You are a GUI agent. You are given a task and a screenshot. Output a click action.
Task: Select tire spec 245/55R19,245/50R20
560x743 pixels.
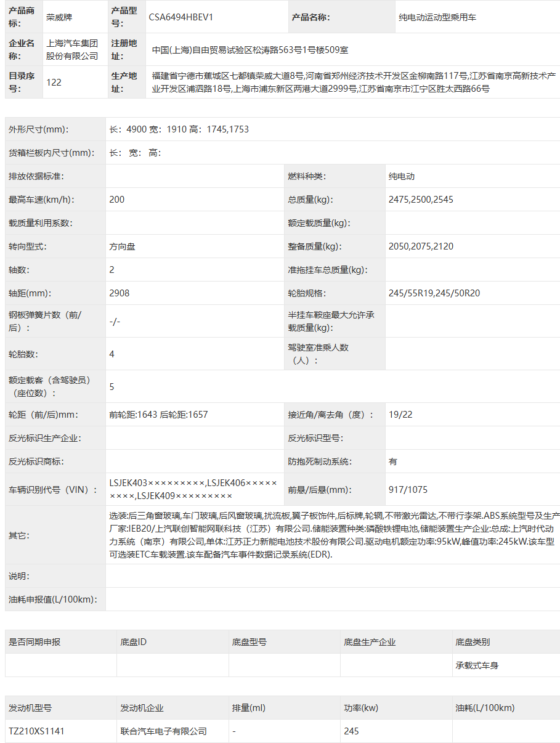434,293
